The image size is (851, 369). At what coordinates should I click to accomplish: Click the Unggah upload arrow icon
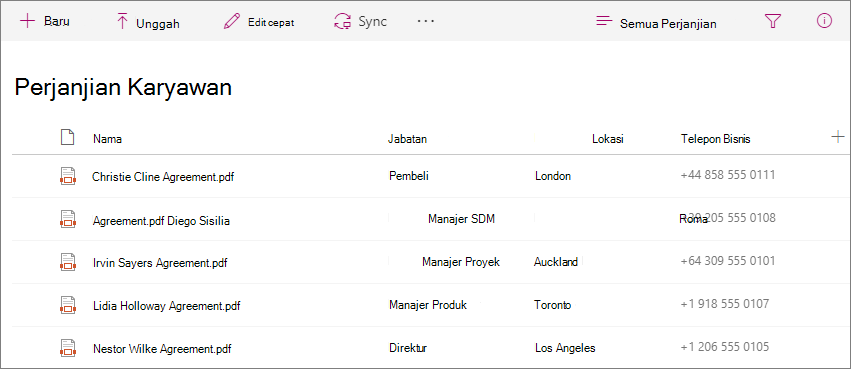click(x=123, y=22)
